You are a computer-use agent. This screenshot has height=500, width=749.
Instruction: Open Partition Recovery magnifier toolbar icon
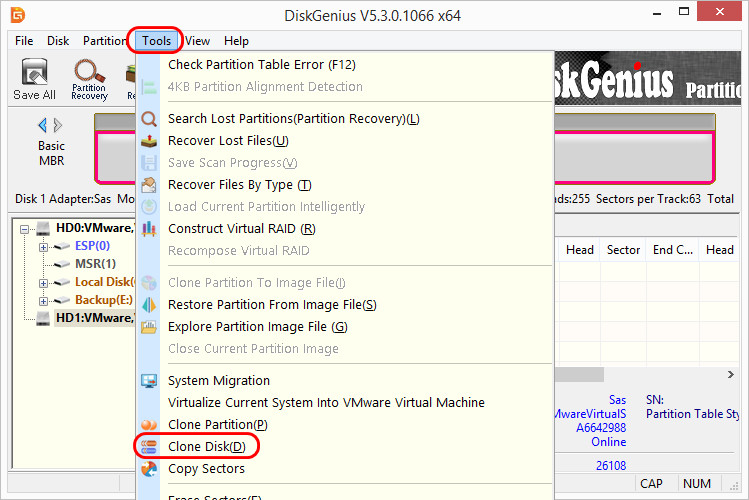[89, 79]
